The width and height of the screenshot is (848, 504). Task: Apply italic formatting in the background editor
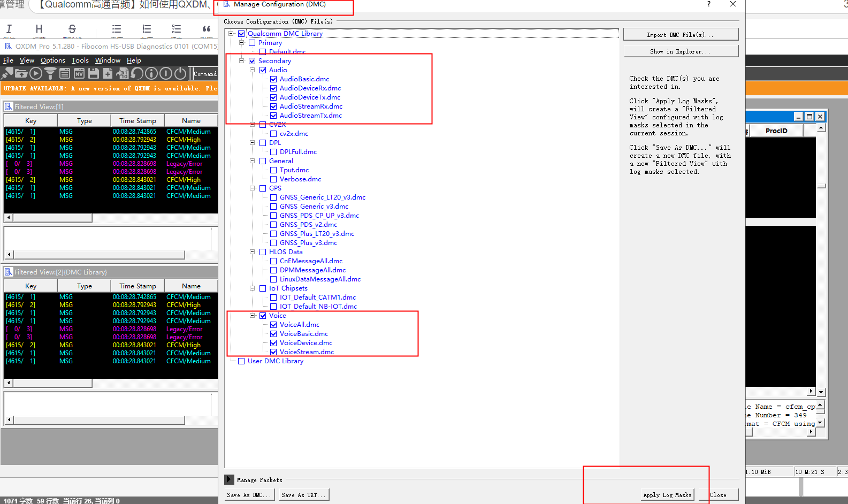coord(9,29)
